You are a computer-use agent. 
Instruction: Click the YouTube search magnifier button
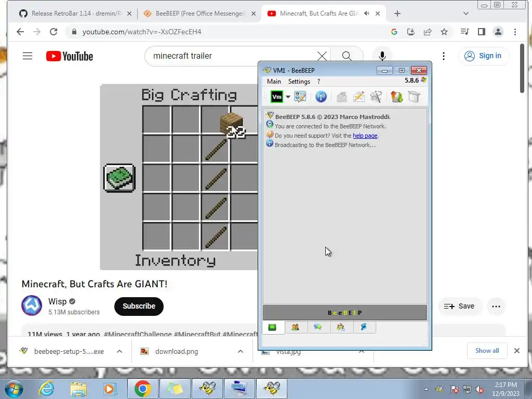point(347,56)
